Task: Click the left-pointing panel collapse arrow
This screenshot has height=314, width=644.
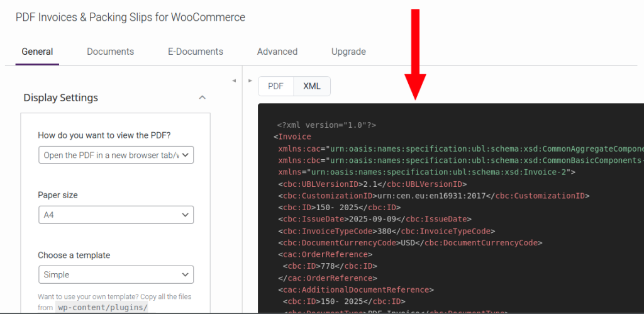Action: tap(234, 81)
